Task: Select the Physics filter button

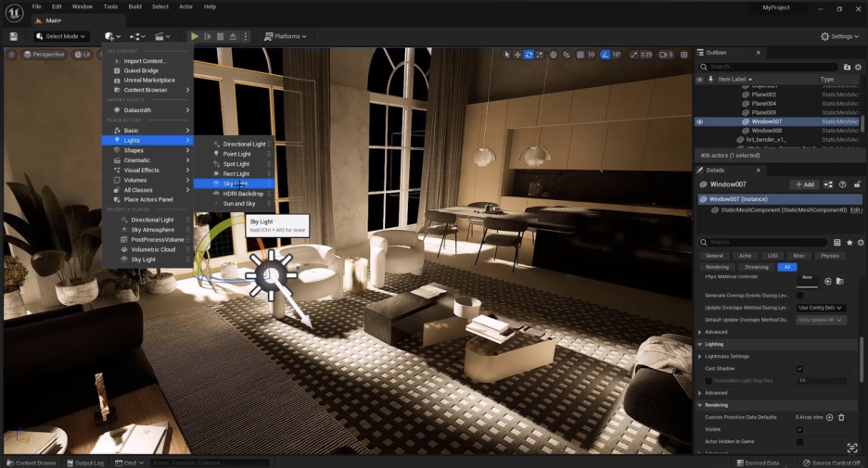Action: 829,256
